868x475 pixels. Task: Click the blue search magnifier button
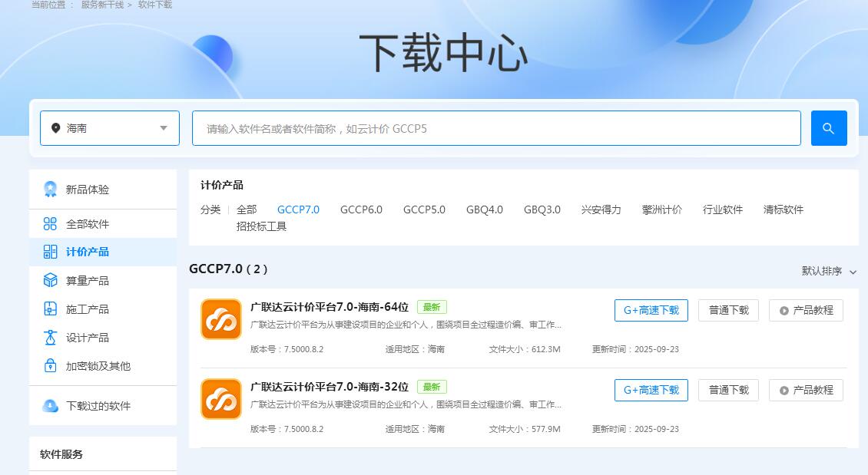point(829,128)
